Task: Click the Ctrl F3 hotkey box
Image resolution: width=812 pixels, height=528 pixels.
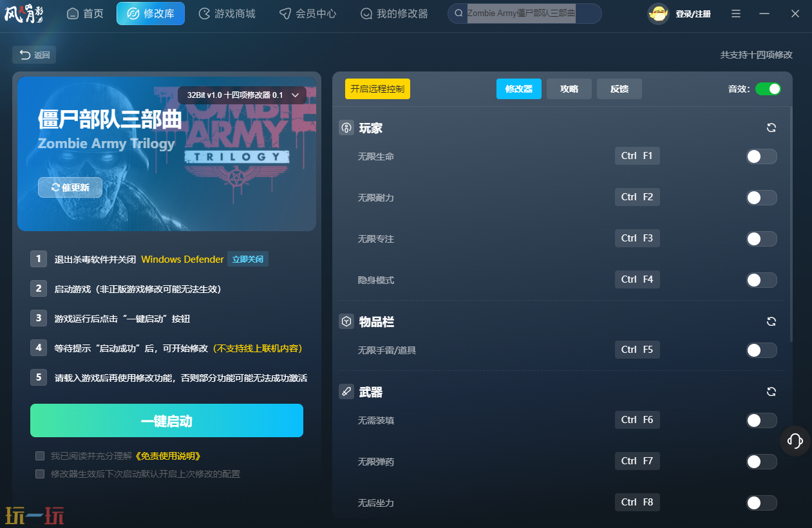Action: pos(637,238)
